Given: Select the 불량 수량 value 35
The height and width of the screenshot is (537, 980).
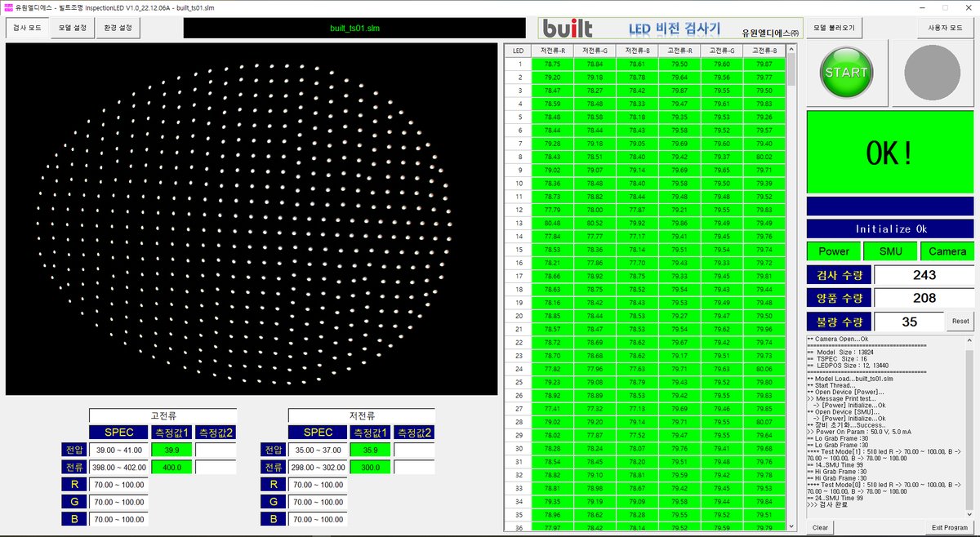Looking at the screenshot, I should 910,322.
